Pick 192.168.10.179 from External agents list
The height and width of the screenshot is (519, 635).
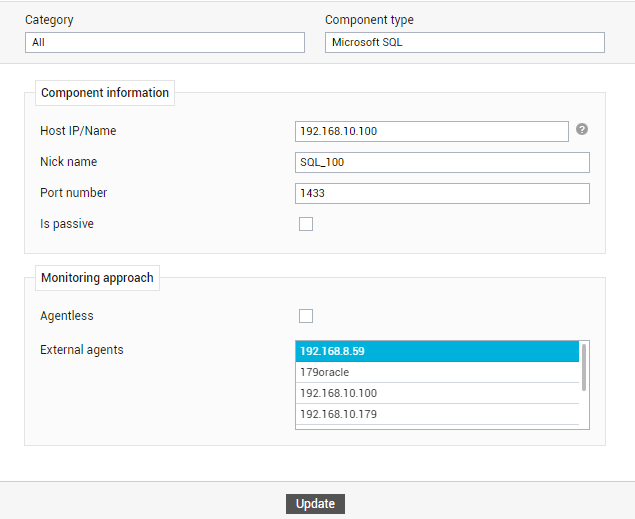pyautogui.click(x=437, y=414)
